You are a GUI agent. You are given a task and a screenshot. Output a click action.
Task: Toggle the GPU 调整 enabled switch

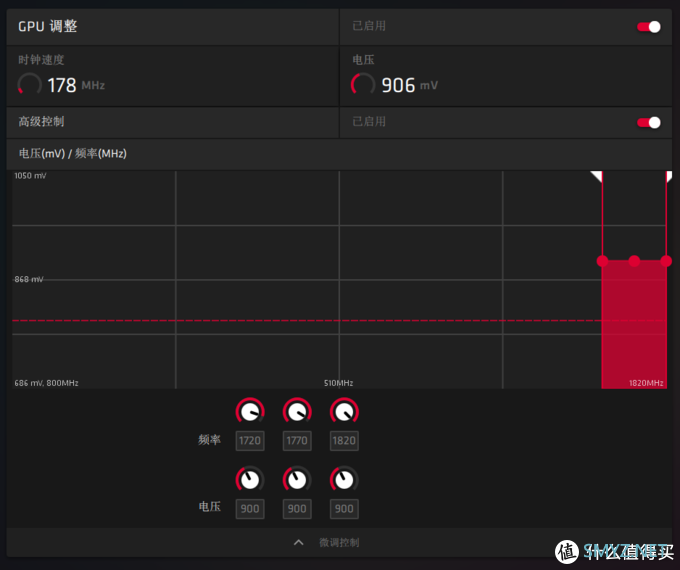coord(648,27)
